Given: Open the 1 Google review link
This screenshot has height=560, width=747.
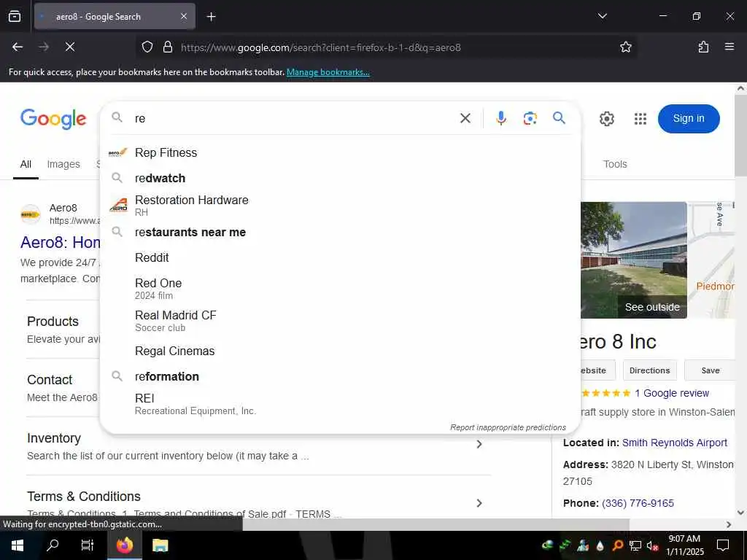Looking at the screenshot, I should pyautogui.click(x=672, y=393).
